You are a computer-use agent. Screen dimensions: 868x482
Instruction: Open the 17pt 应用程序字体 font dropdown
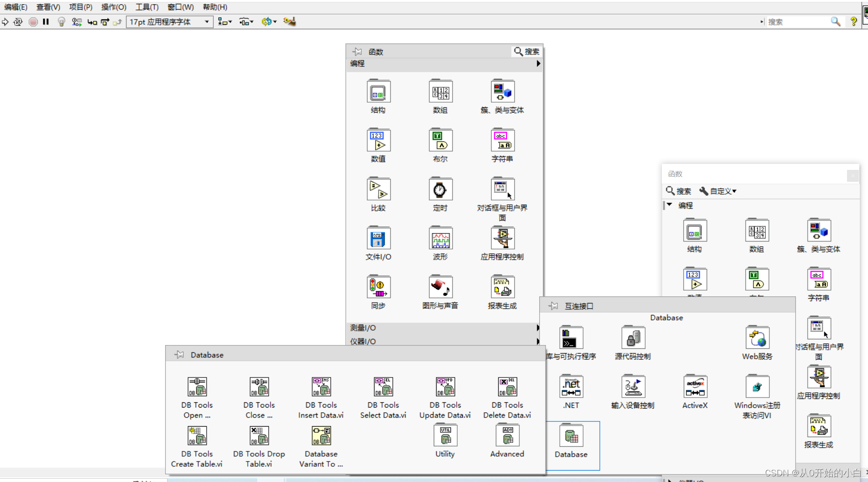(x=169, y=21)
